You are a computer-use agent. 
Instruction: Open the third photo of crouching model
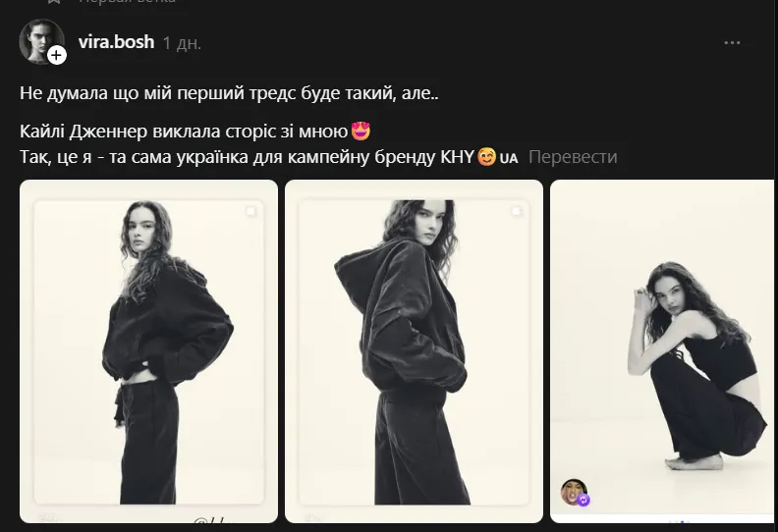pos(663,351)
